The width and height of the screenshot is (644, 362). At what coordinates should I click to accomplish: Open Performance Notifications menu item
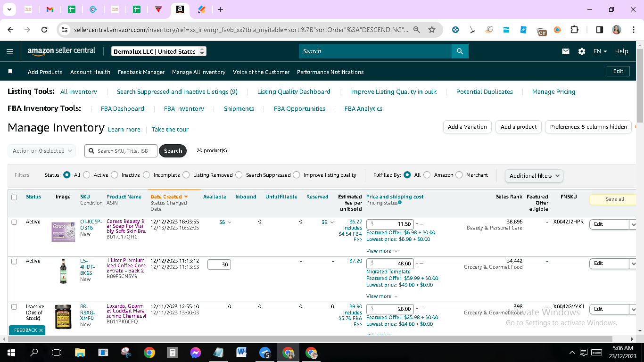pyautogui.click(x=330, y=72)
